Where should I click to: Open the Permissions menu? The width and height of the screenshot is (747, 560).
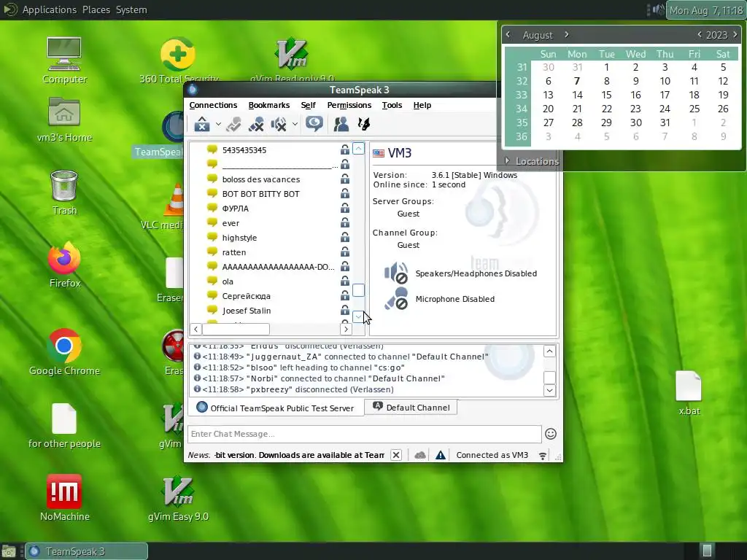pos(349,105)
